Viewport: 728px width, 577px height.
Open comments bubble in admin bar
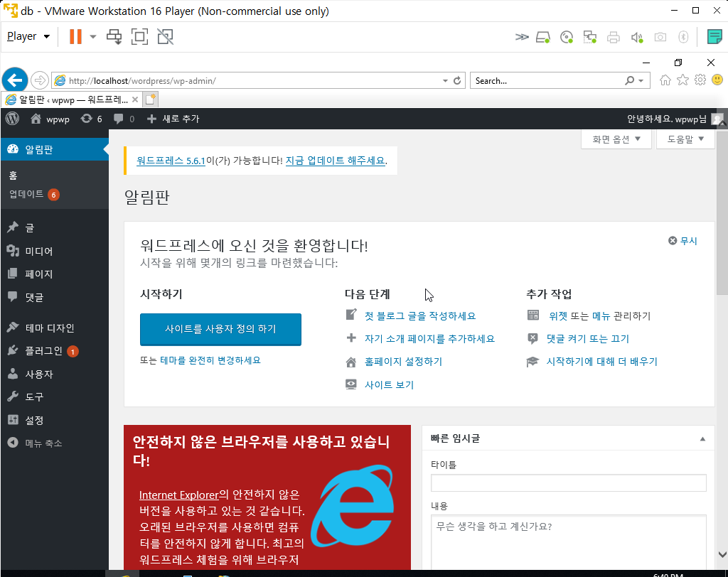[124, 119]
